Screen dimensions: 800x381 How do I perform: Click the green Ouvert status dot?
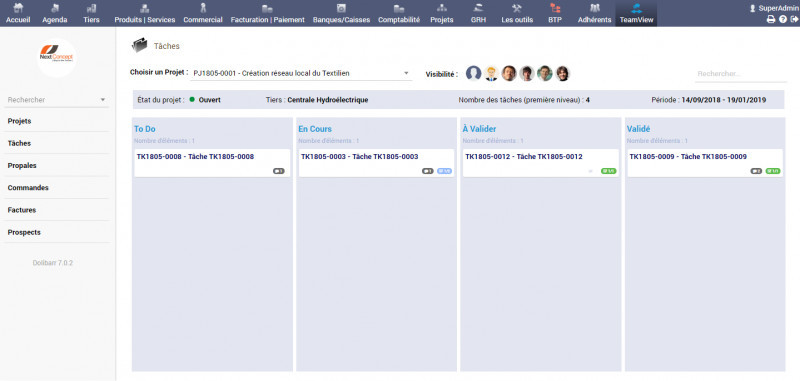tap(192, 99)
